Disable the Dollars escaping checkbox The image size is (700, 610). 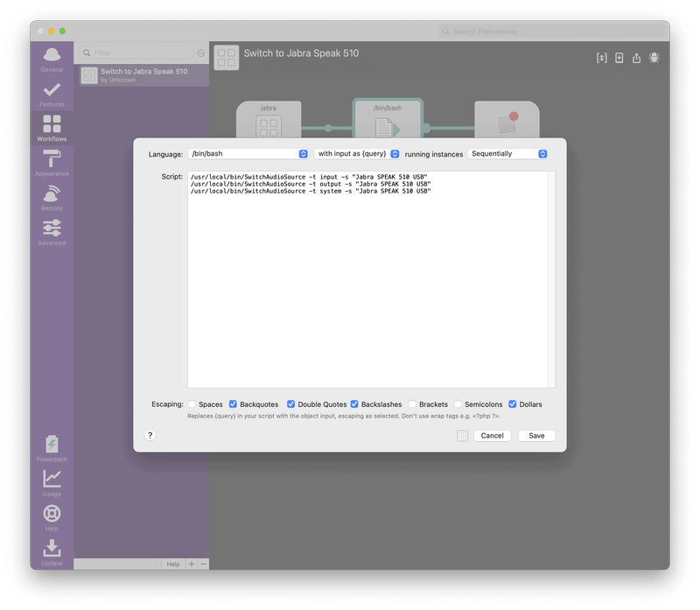[513, 404]
